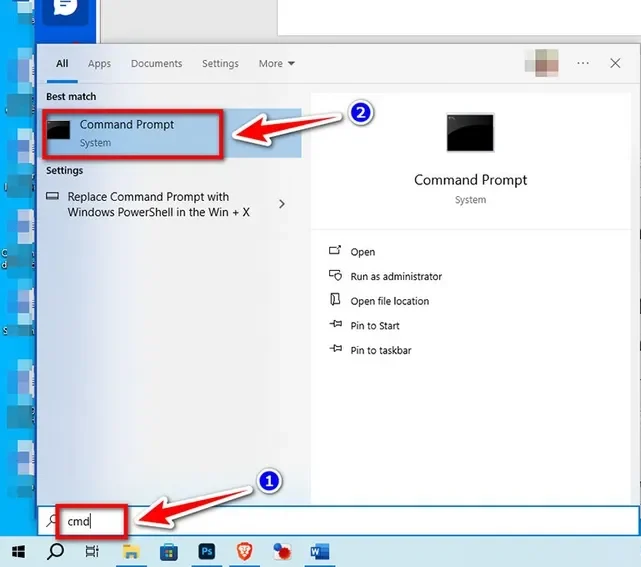
Task: Open the Windows Start button
Action: point(18,552)
